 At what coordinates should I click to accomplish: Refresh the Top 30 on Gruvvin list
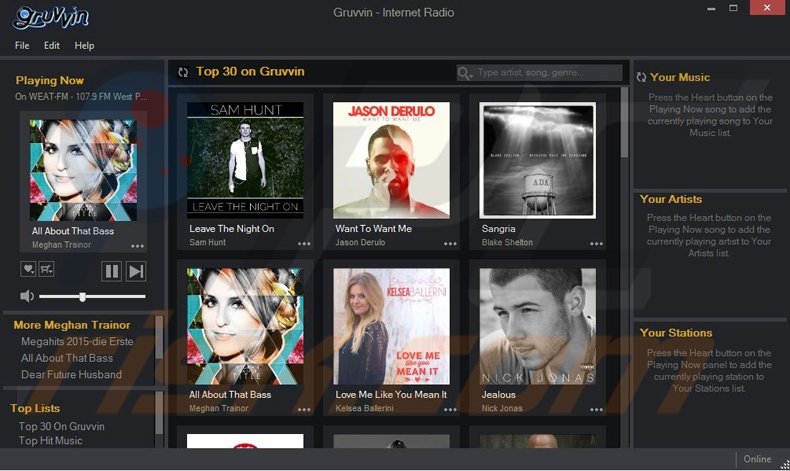point(183,72)
